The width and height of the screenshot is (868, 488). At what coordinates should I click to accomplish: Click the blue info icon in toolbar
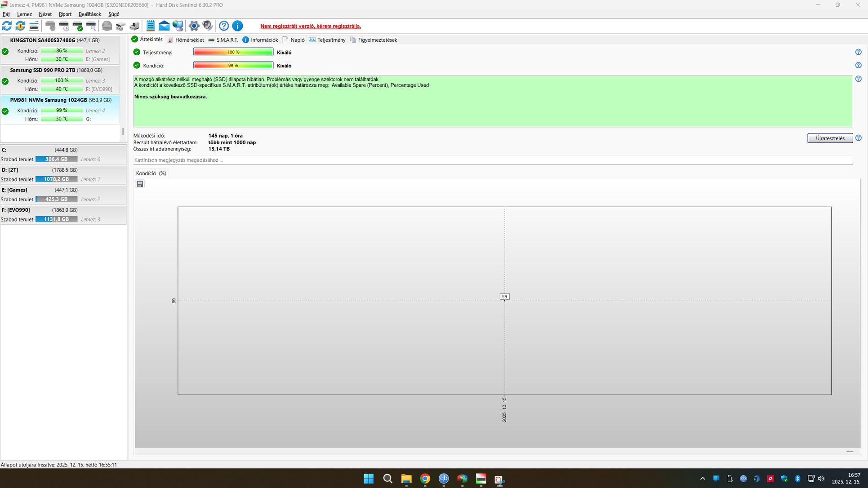pos(237,26)
